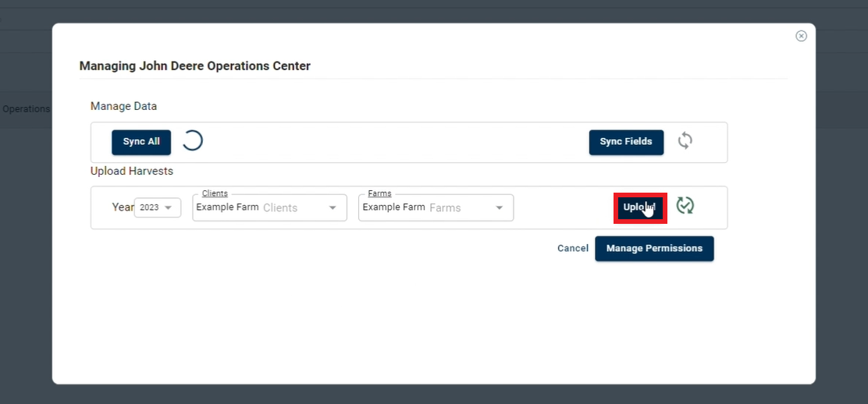Click the Upload harvests button

pyautogui.click(x=640, y=208)
